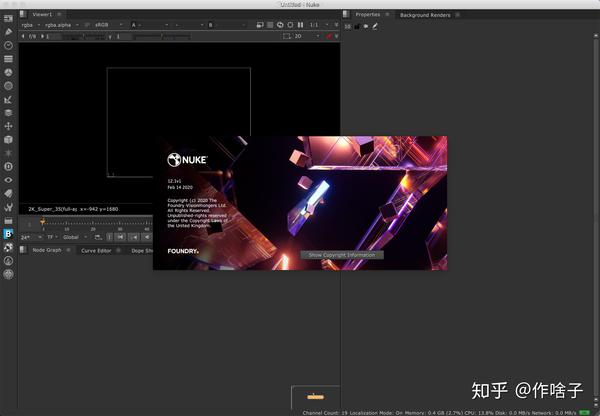Screen dimensions: 600x416
Task: Open the viewer B input dropdown
Action: coord(227,25)
